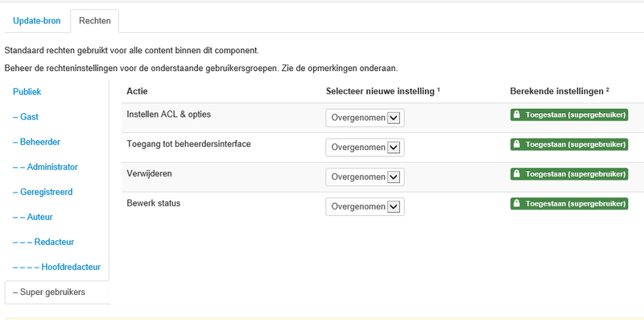Click lock icon in Verwijderen row badge
644x320 pixels.
point(517,174)
